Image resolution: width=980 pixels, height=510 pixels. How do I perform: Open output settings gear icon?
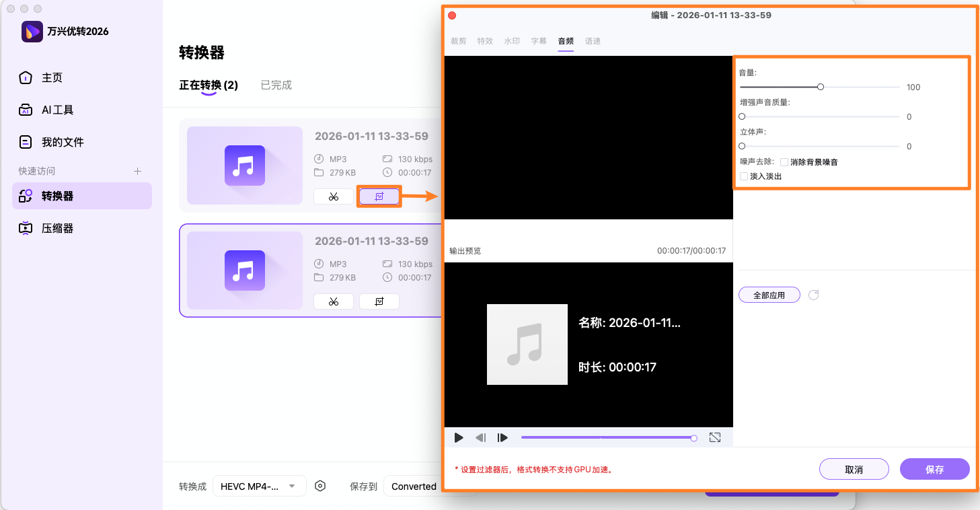pyautogui.click(x=320, y=486)
